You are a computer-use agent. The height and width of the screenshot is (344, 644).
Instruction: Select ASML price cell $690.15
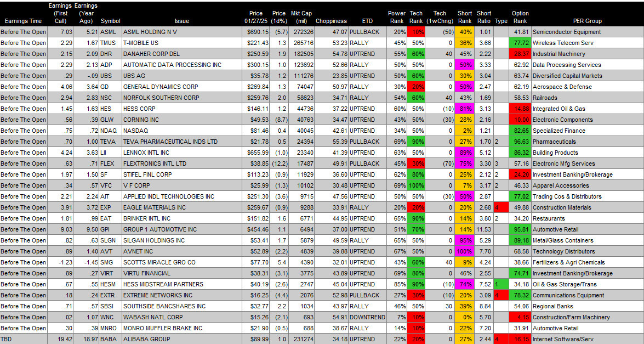(x=255, y=32)
